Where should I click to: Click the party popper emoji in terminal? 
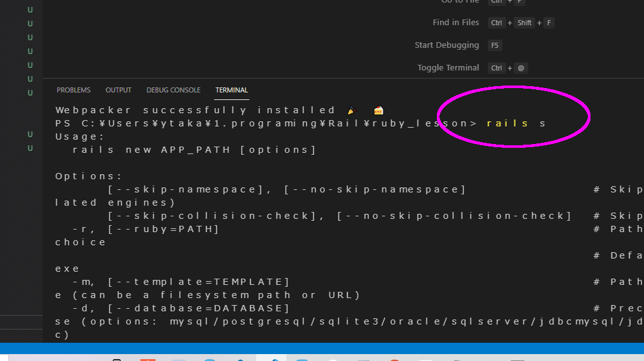tap(352, 110)
